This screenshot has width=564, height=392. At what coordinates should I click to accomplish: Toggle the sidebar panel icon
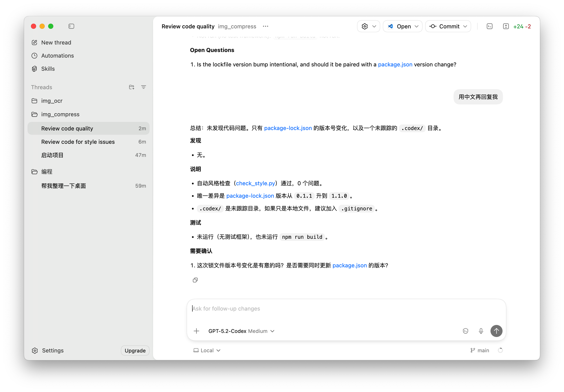(x=71, y=26)
